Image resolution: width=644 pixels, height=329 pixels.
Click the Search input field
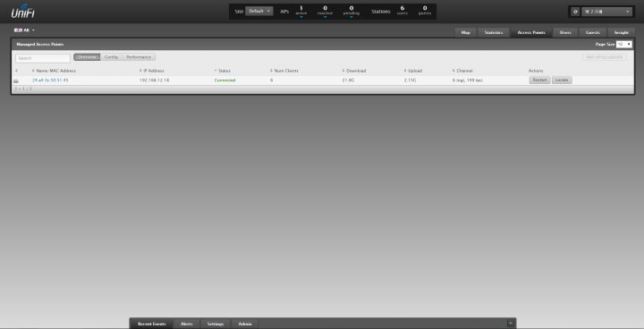click(x=43, y=58)
